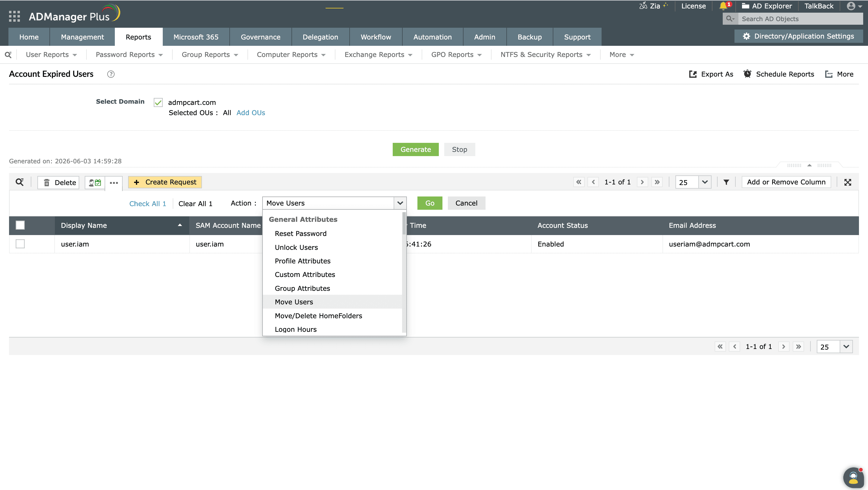Go to first page in top pagination
Image resolution: width=868 pixels, height=490 pixels.
579,182
